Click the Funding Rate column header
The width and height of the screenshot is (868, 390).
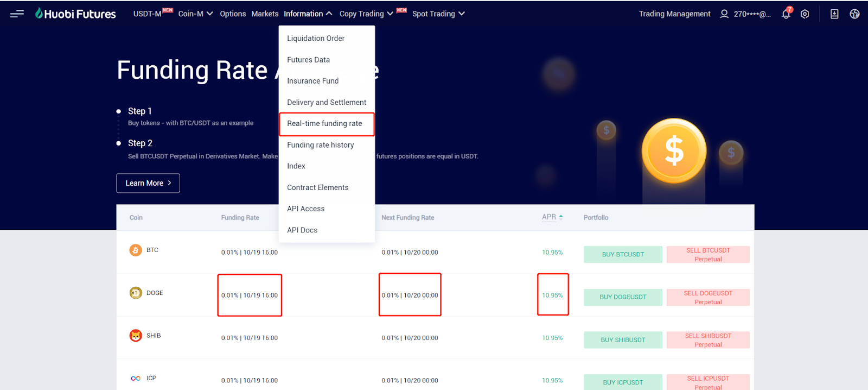tap(240, 217)
